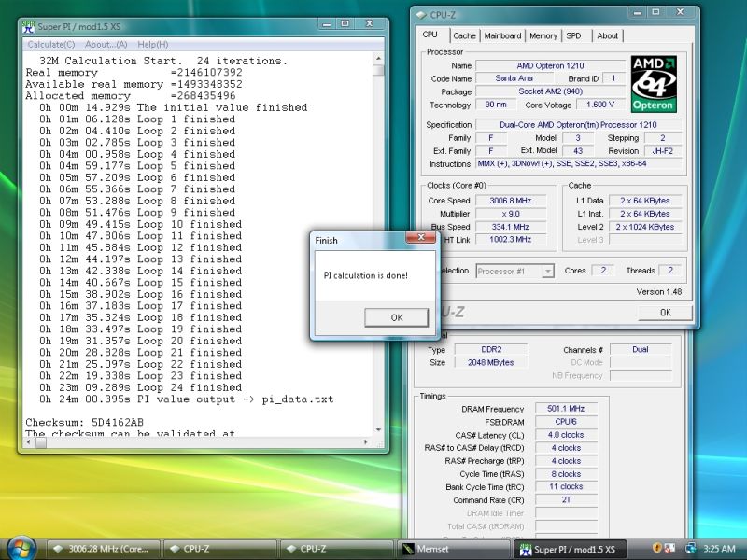Screen dimensions: 747x560
Task: Switch to the SPD tab in CPU-Z
Action: click(573, 35)
